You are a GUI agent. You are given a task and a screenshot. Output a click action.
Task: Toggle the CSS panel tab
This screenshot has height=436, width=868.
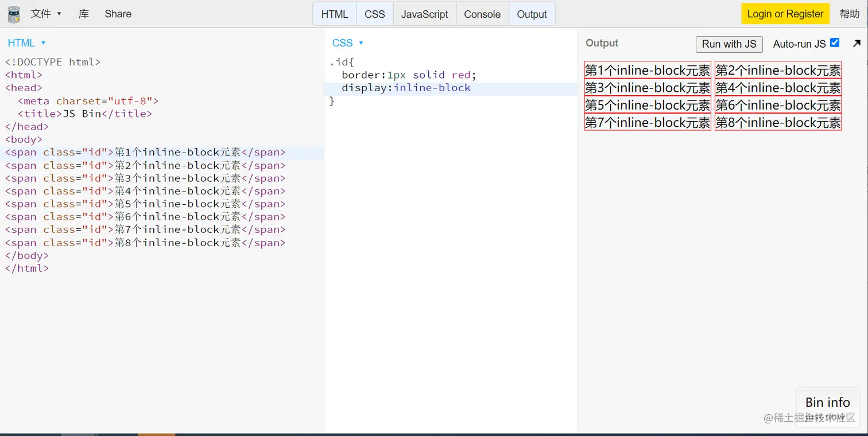pyautogui.click(x=375, y=14)
